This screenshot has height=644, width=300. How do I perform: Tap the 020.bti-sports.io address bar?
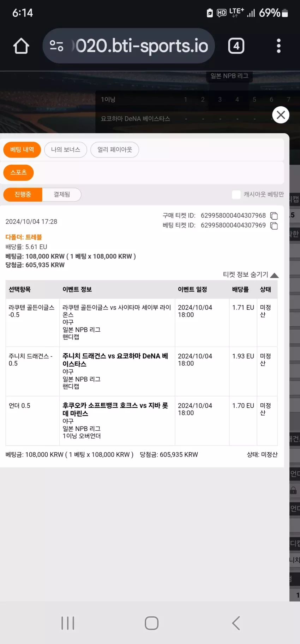coord(129,46)
